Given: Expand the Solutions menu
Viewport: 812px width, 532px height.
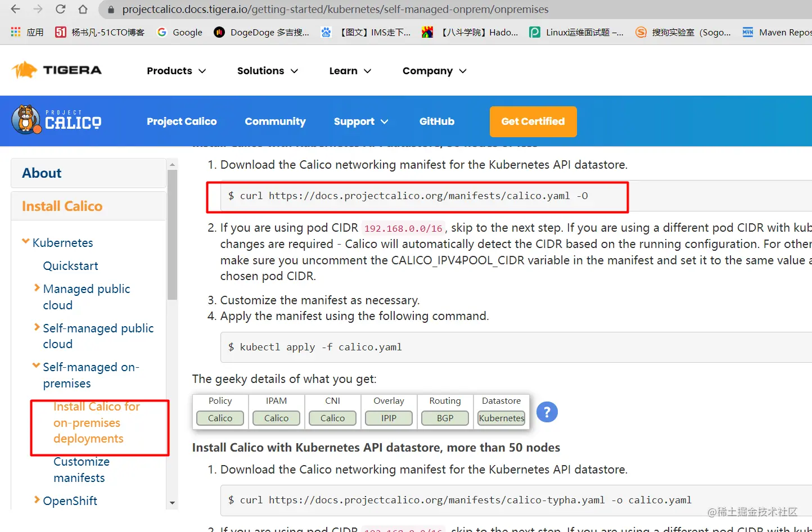Looking at the screenshot, I should pos(268,71).
